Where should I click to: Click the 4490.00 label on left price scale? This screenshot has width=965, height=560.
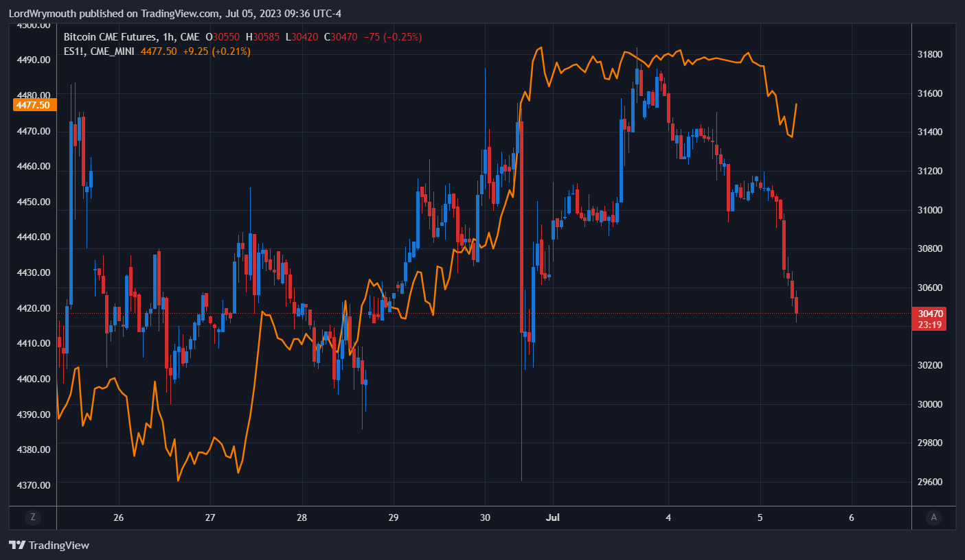(34, 60)
